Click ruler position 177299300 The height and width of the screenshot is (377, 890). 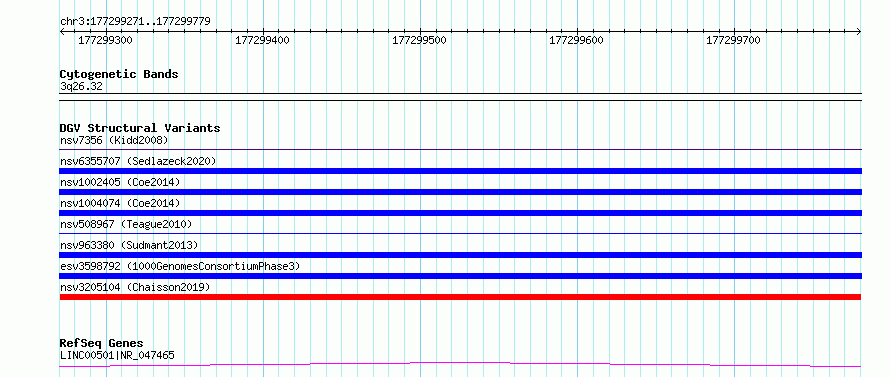tap(106, 40)
